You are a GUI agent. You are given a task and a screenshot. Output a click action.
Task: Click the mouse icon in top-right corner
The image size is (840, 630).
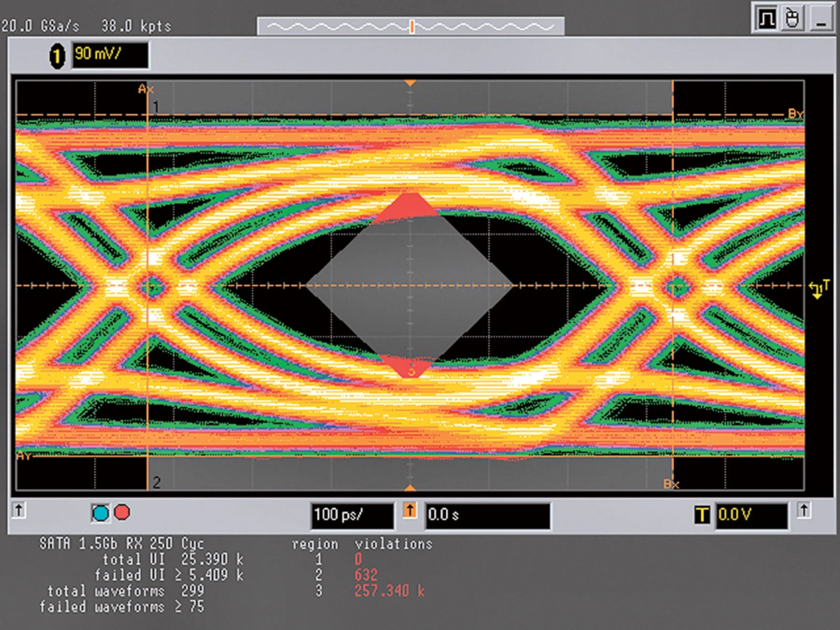793,18
